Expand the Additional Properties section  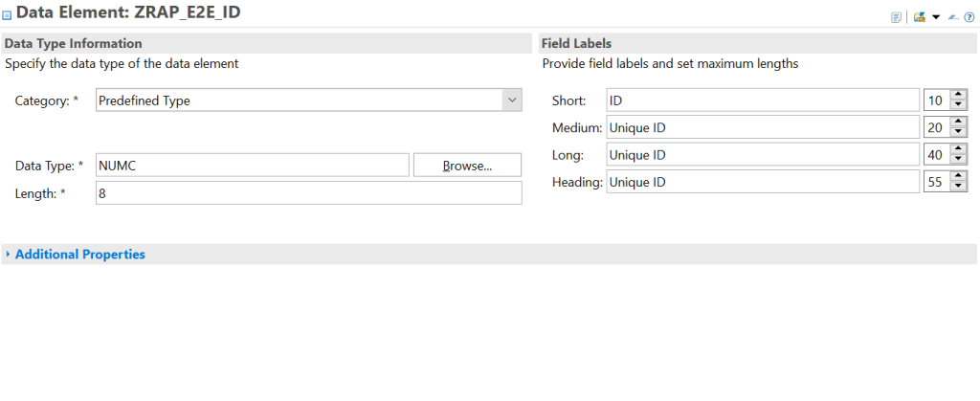click(x=9, y=255)
